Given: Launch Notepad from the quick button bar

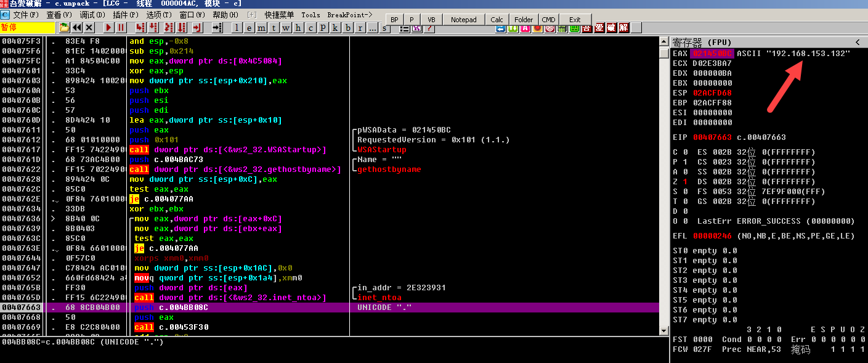Looking at the screenshot, I should [463, 20].
